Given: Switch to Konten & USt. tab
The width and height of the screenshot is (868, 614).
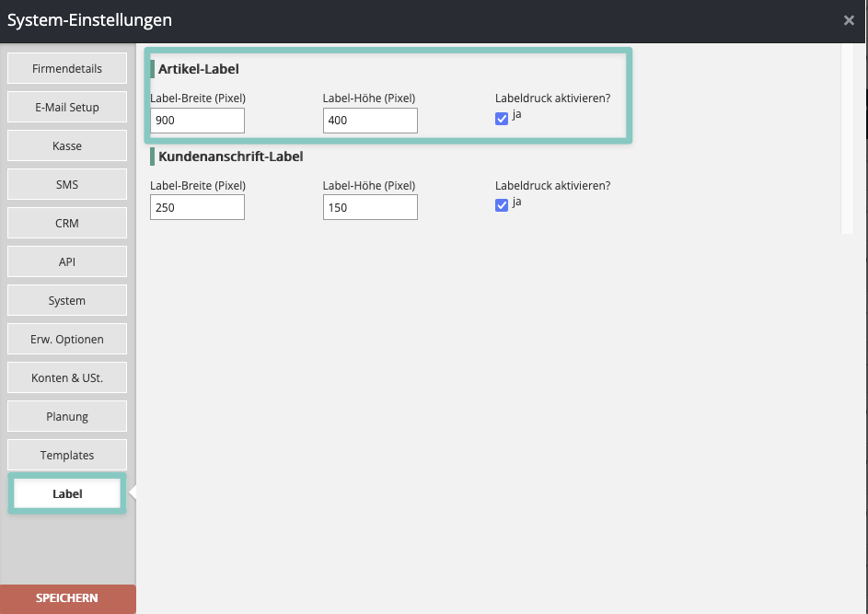Looking at the screenshot, I should (67, 378).
